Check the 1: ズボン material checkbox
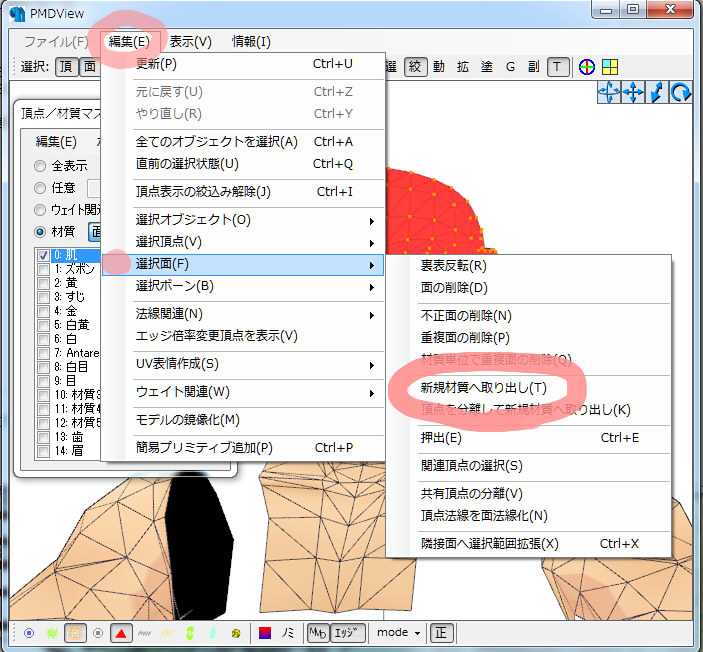 [43, 269]
